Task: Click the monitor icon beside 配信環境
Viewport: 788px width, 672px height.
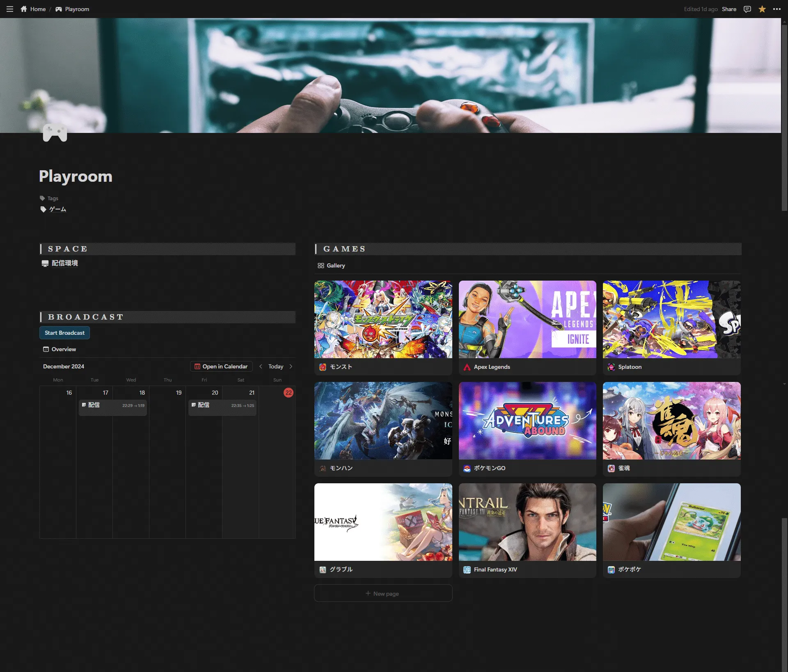Action: [x=45, y=263]
